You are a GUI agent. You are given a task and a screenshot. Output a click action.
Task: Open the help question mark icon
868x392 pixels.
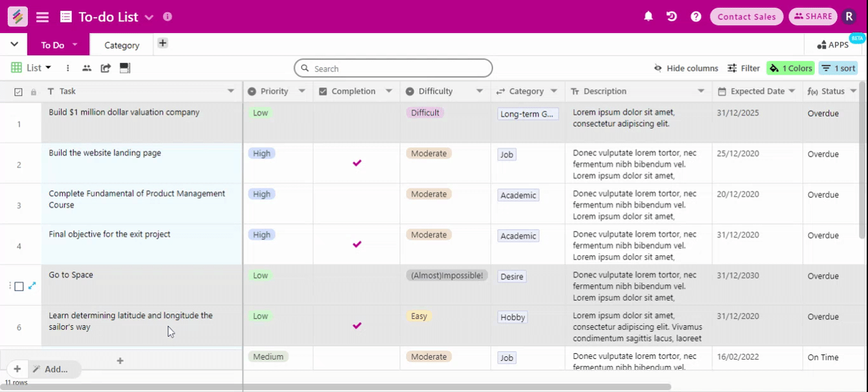point(696,17)
